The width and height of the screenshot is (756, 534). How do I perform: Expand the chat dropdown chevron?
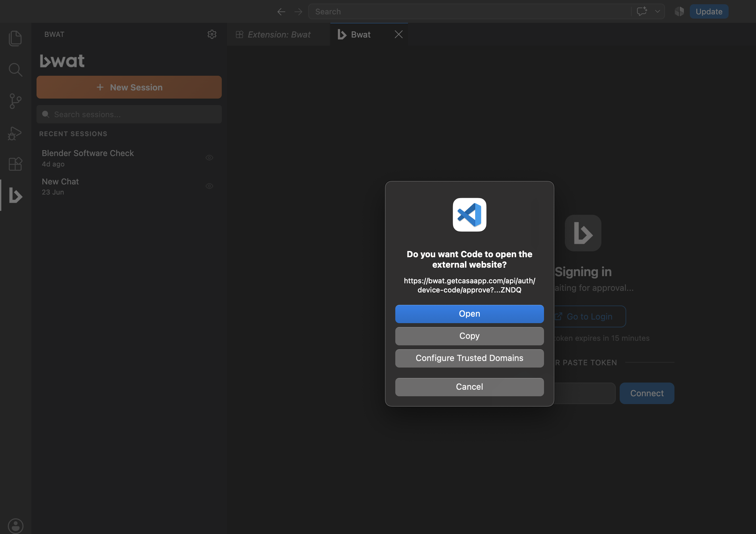657,11
